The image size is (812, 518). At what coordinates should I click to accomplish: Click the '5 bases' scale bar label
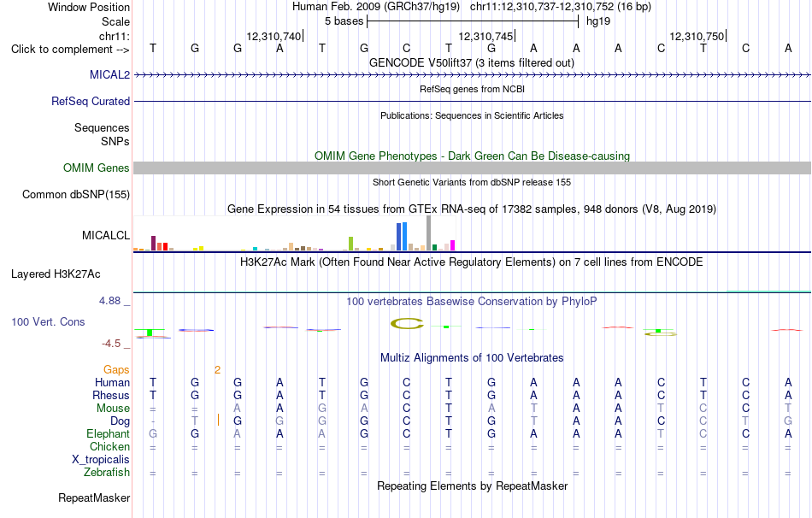click(344, 21)
